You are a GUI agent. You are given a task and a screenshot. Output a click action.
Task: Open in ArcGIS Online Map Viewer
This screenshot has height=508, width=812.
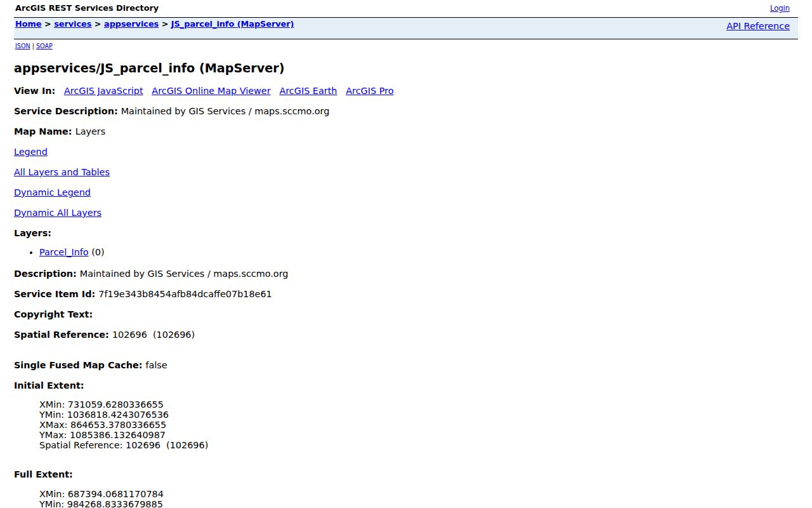click(x=211, y=91)
